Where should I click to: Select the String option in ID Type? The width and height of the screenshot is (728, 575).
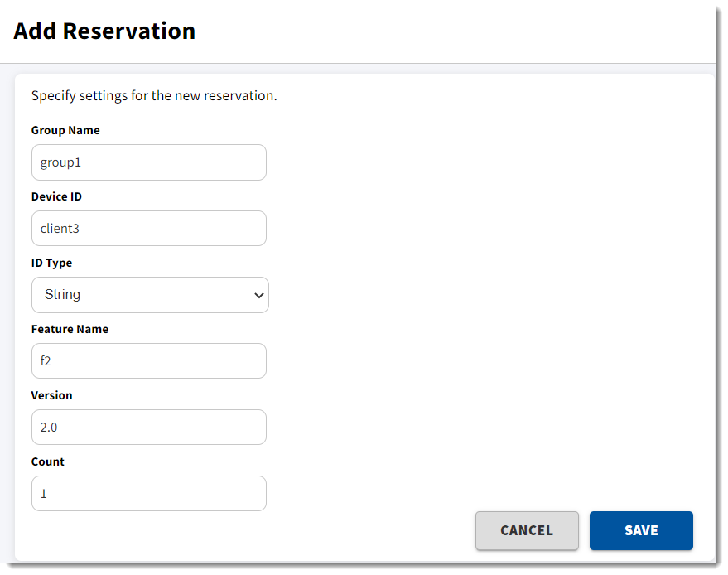tap(149, 295)
